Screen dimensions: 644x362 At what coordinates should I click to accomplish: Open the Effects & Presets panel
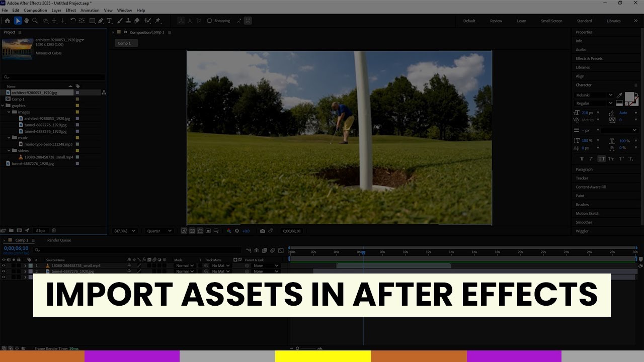click(589, 58)
